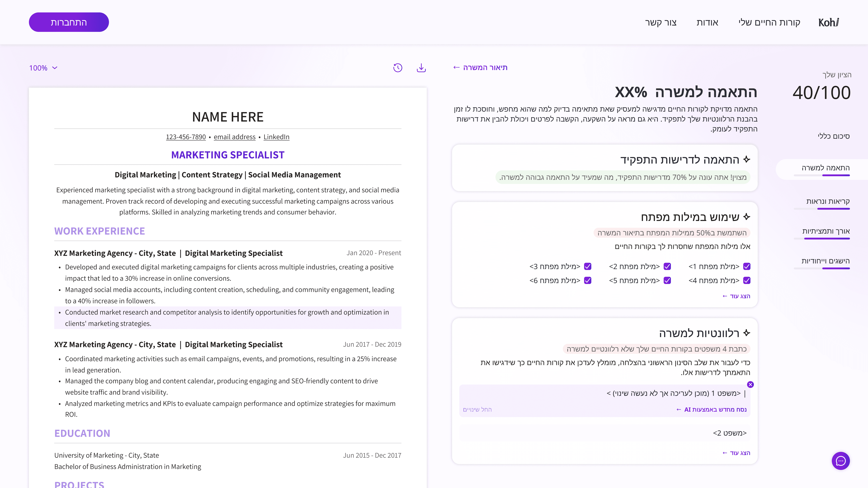The image size is (868, 488).
Task: Toggle keyword 5 checkbox
Action: (667, 280)
